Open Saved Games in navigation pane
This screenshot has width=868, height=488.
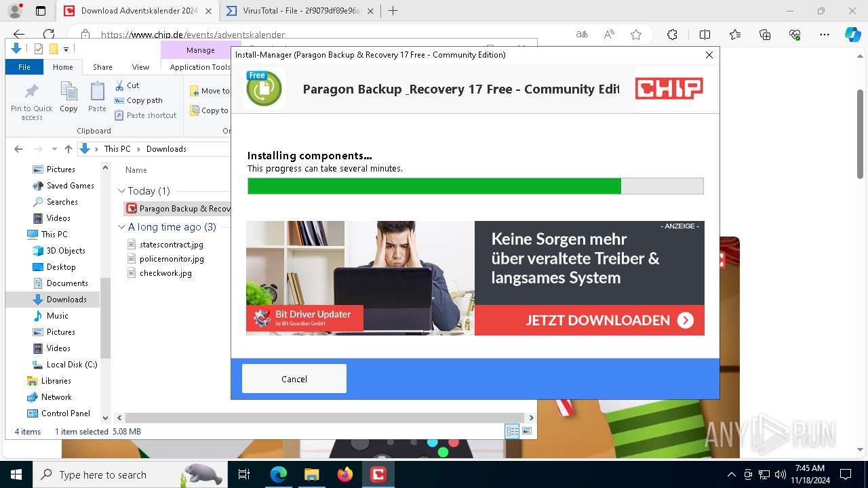70,186
